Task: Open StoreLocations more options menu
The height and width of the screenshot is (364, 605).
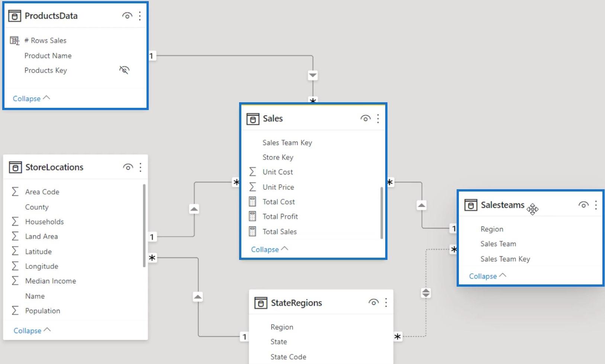Action: pos(141,167)
